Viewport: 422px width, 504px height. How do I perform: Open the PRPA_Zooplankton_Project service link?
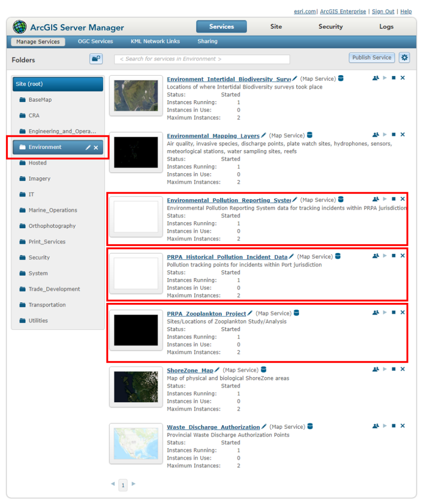click(206, 314)
